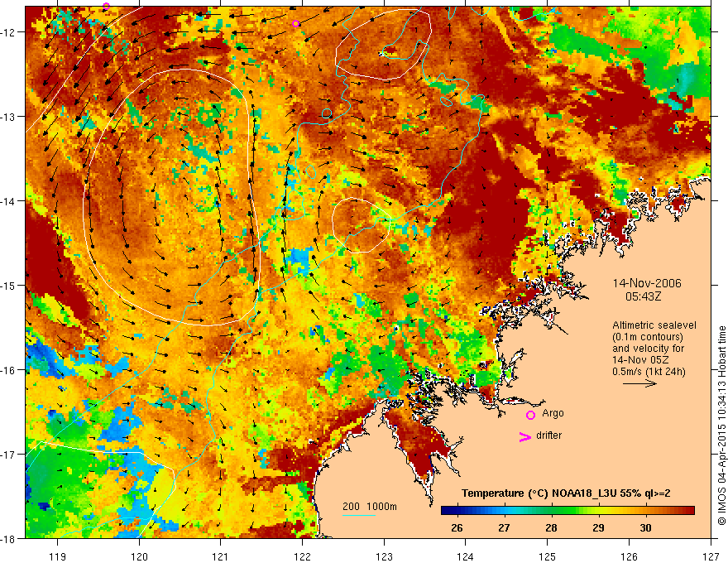
Task: Click the "and velocity for" legend line
Action: (648, 349)
